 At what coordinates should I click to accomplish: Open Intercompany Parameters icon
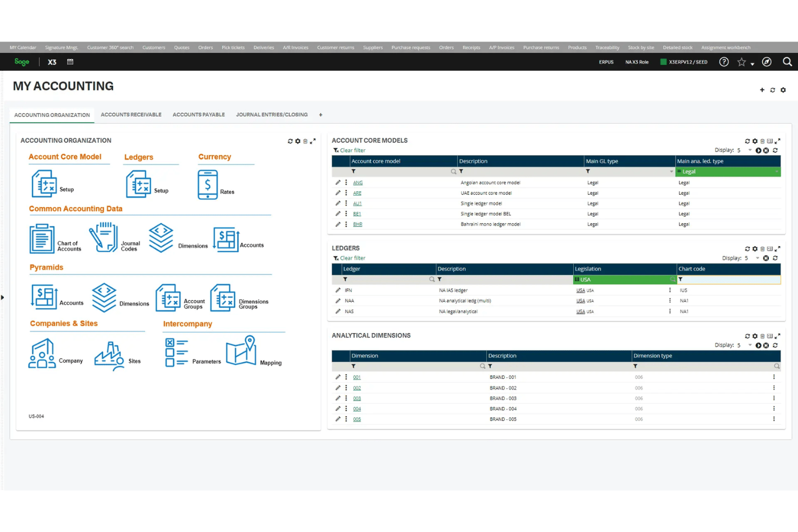[177, 353]
